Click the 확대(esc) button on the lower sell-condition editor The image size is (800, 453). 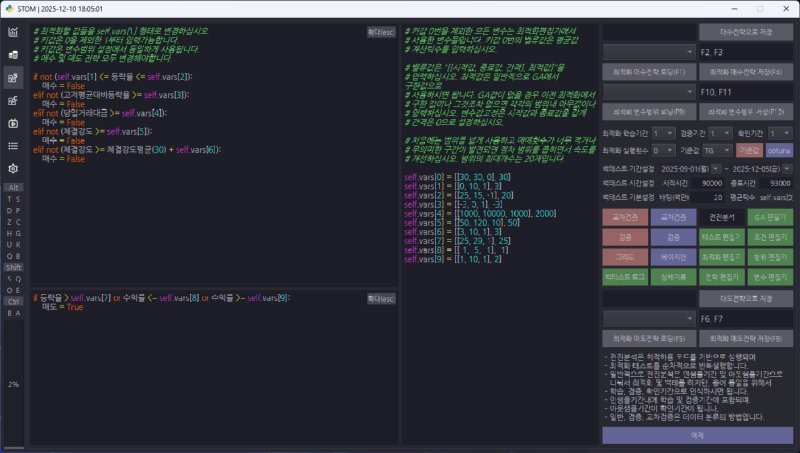[381, 298]
